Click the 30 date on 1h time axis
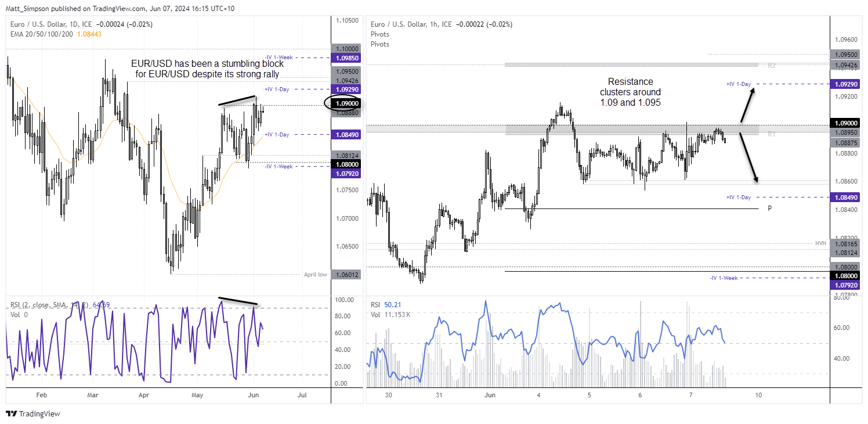Image resolution: width=868 pixels, height=424 pixels. [388, 395]
